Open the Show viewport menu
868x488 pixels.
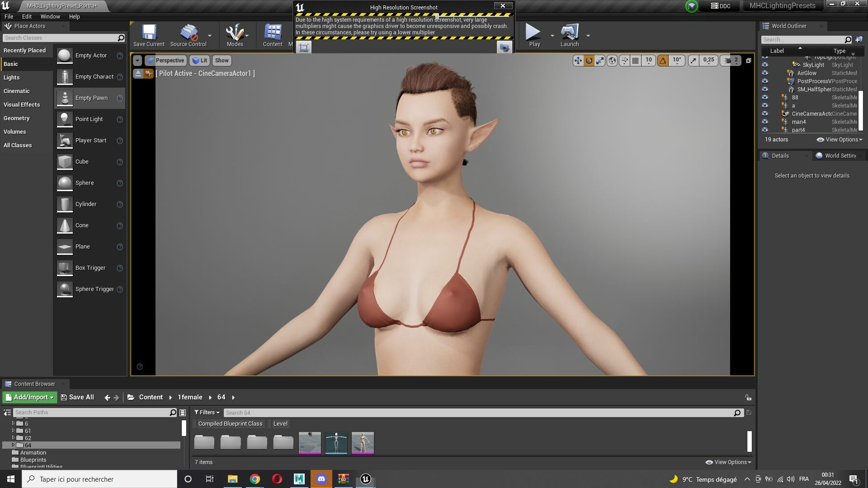(x=222, y=61)
